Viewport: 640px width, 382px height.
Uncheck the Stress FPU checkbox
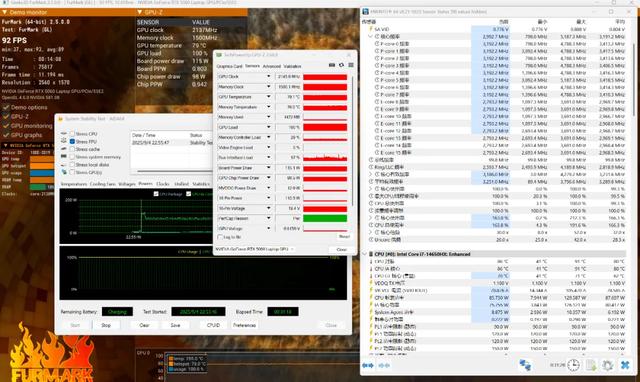click(x=72, y=142)
